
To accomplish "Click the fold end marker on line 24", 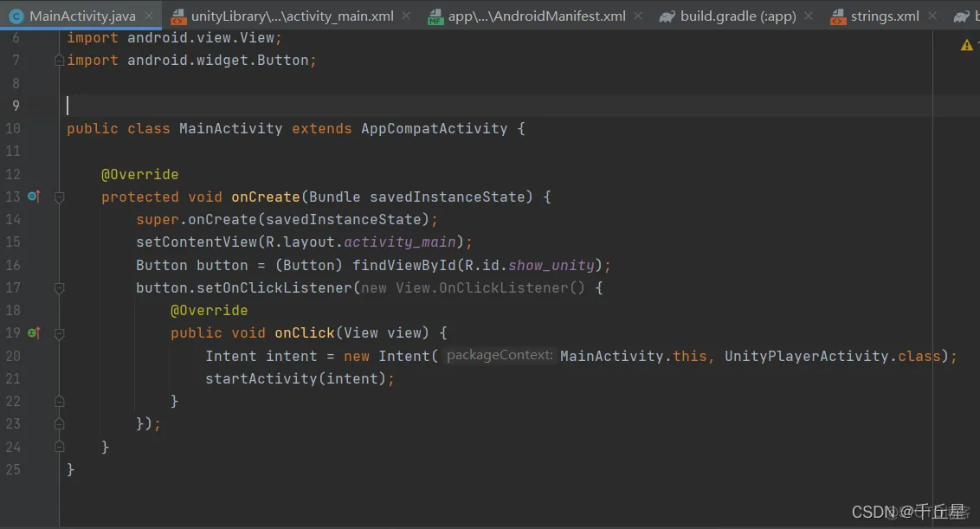I will click(60, 447).
